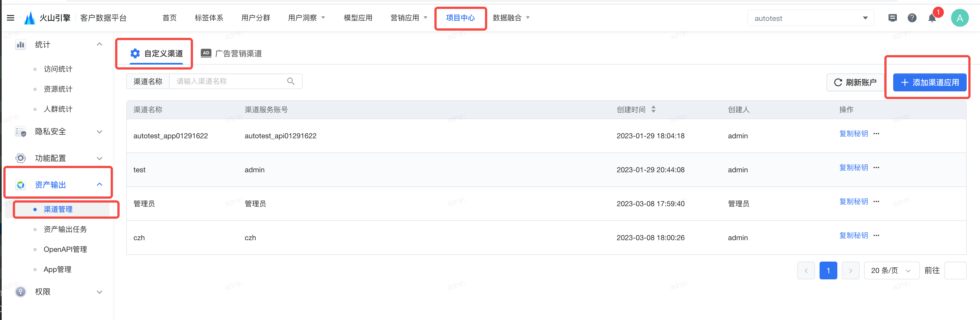Open 标签体系 in top navigation
Viewport: 980px width, 320px height.
point(209,18)
